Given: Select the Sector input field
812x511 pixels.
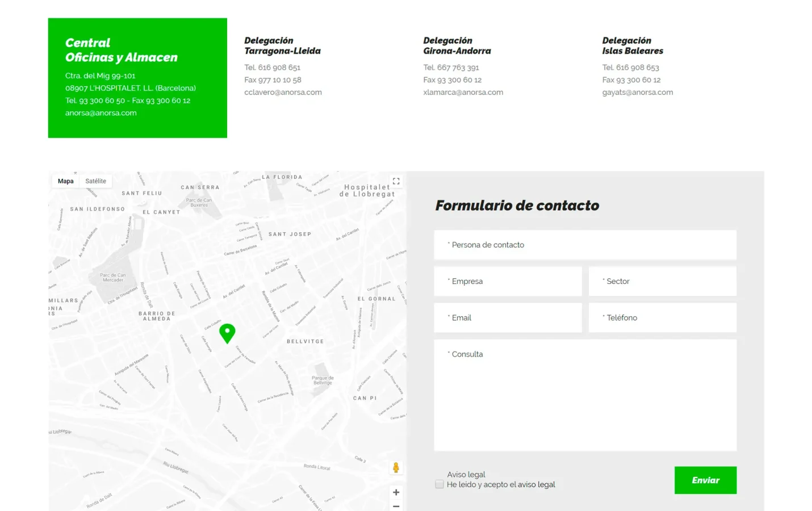Looking at the screenshot, I should (662, 281).
